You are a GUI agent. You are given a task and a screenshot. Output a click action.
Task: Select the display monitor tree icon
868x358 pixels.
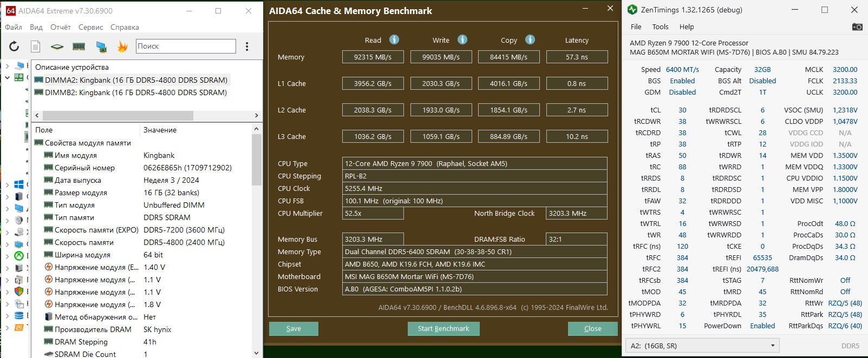(19, 208)
